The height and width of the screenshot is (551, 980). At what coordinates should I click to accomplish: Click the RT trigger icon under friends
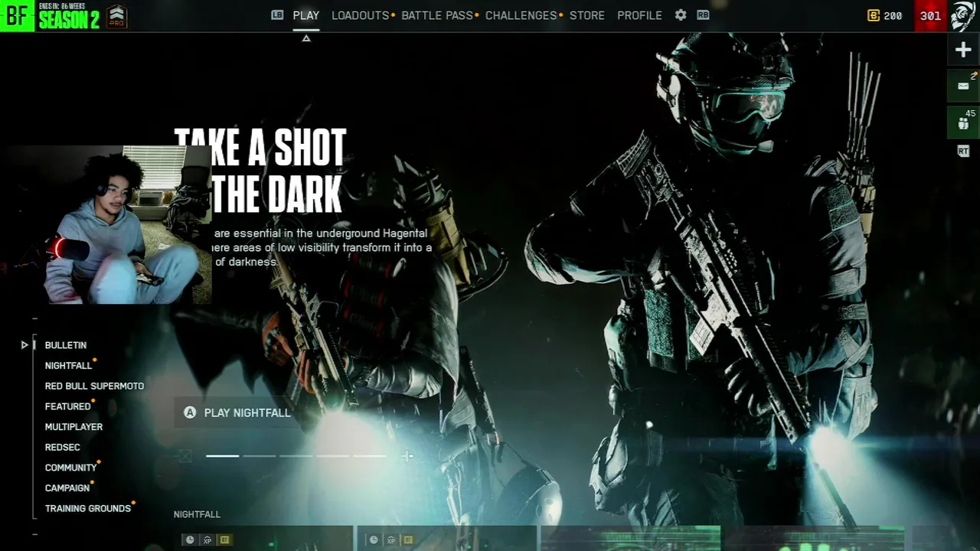[x=963, y=152]
